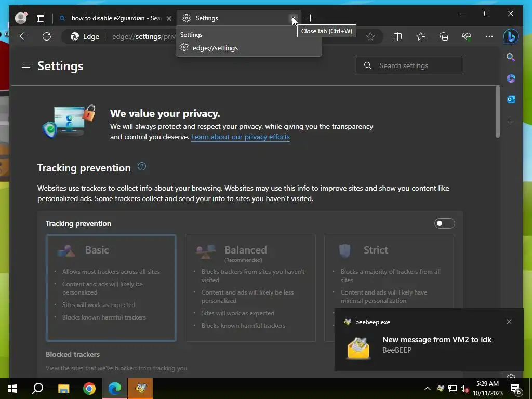
Task: Open Settings and more ellipsis menu
Action: click(x=489, y=36)
